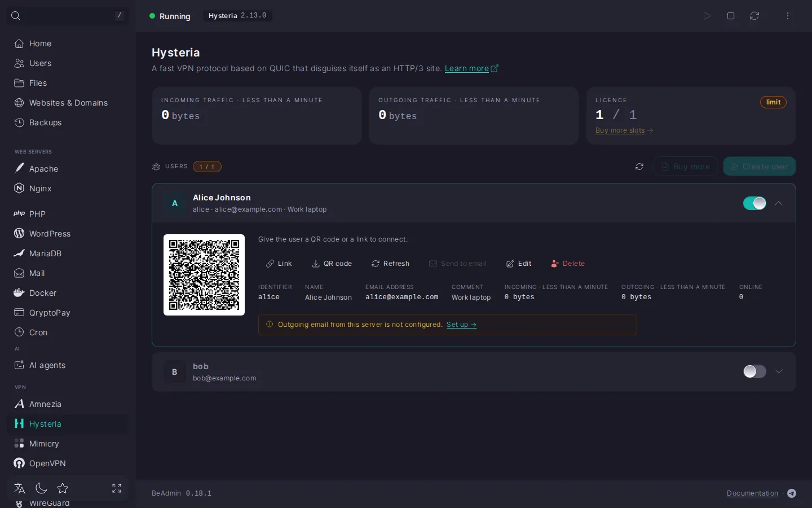Open Websites & Domains section
The image size is (812, 508).
(x=68, y=103)
